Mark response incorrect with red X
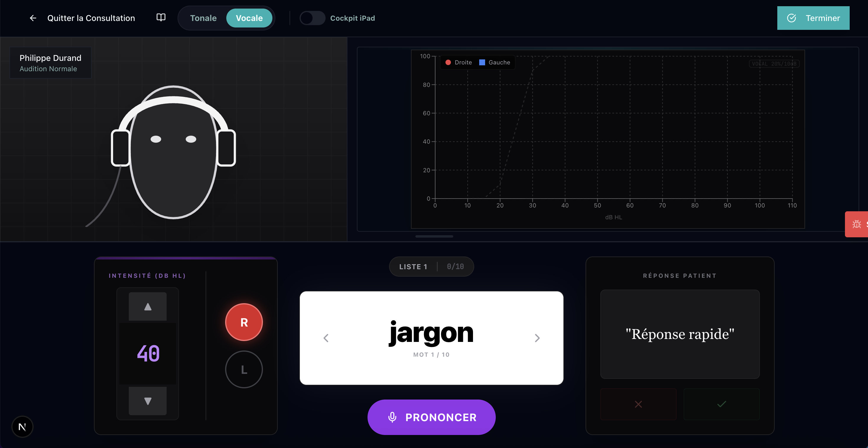Screen dimensions: 868x448 [x=638, y=404]
